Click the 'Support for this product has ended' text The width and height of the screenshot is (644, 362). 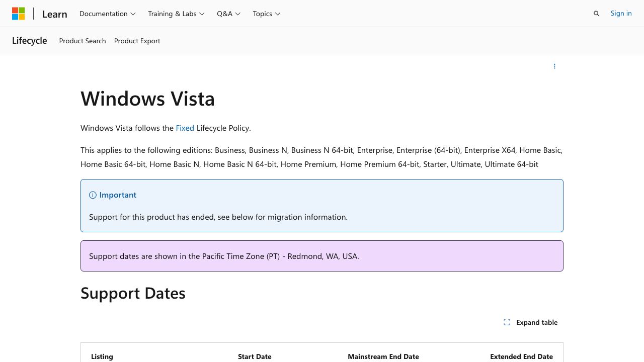218,217
